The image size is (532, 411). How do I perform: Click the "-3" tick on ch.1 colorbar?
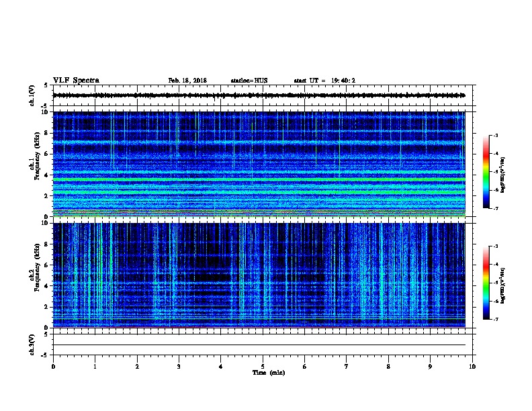[x=495, y=135]
